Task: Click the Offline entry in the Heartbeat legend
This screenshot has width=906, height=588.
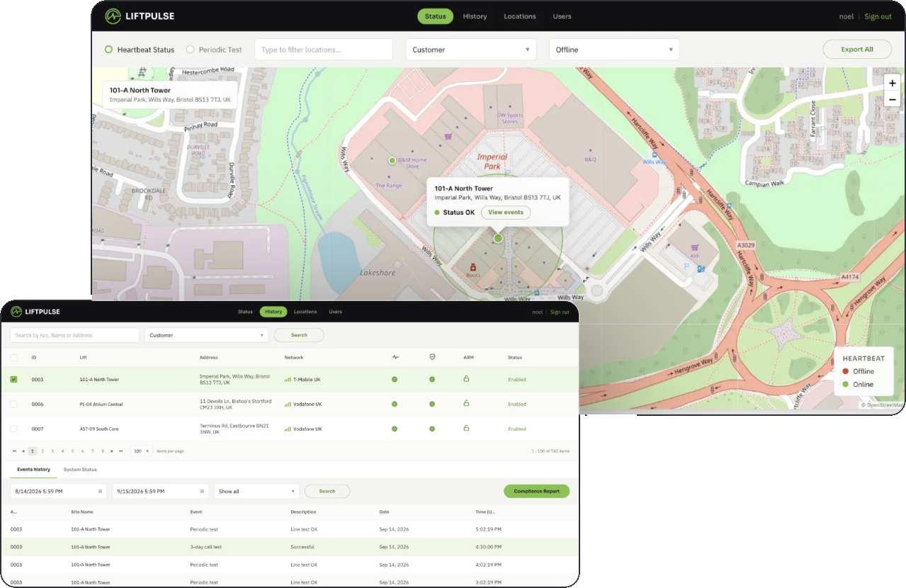Action: (858, 371)
